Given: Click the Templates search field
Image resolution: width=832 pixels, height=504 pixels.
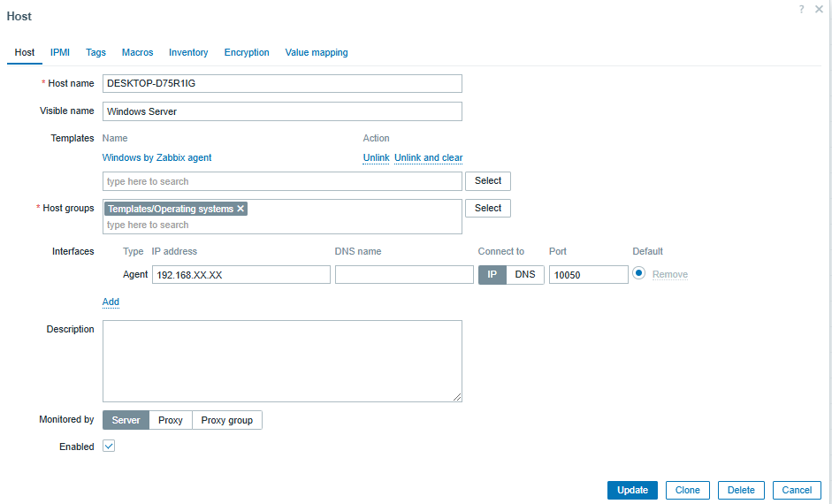Looking at the screenshot, I should pyautogui.click(x=282, y=181).
